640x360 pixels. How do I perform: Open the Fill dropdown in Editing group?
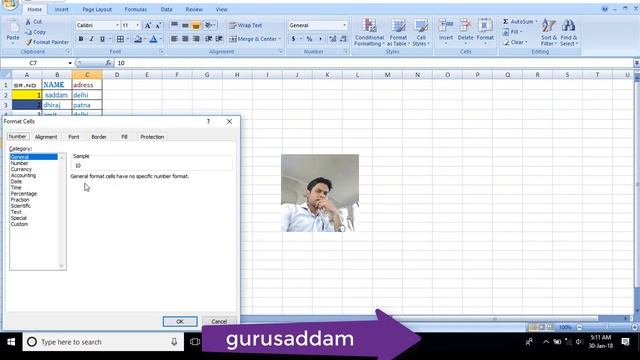[512, 32]
